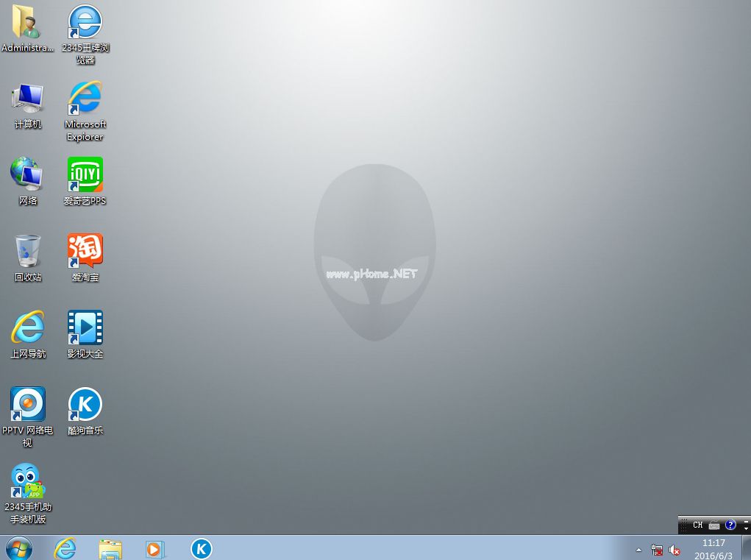This screenshot has width=751, height=560.
Task: Toggle the muted volume tray icon
Action: (x=675, y=550)
